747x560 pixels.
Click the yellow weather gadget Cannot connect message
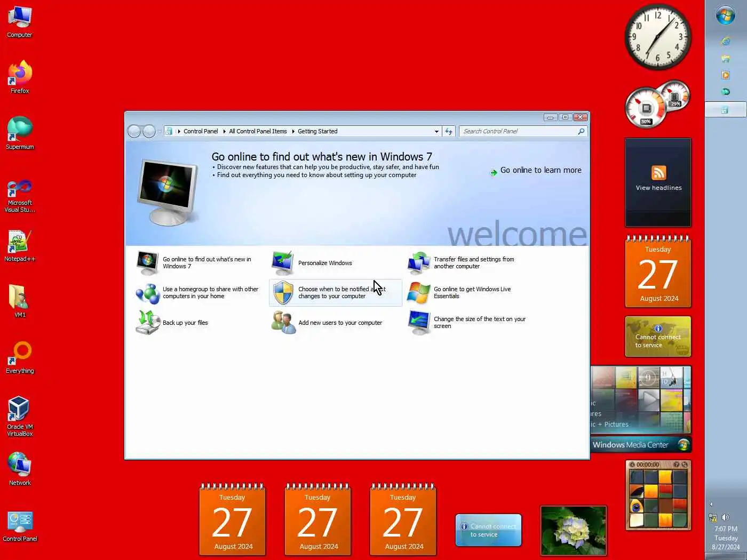pos(658,341)
